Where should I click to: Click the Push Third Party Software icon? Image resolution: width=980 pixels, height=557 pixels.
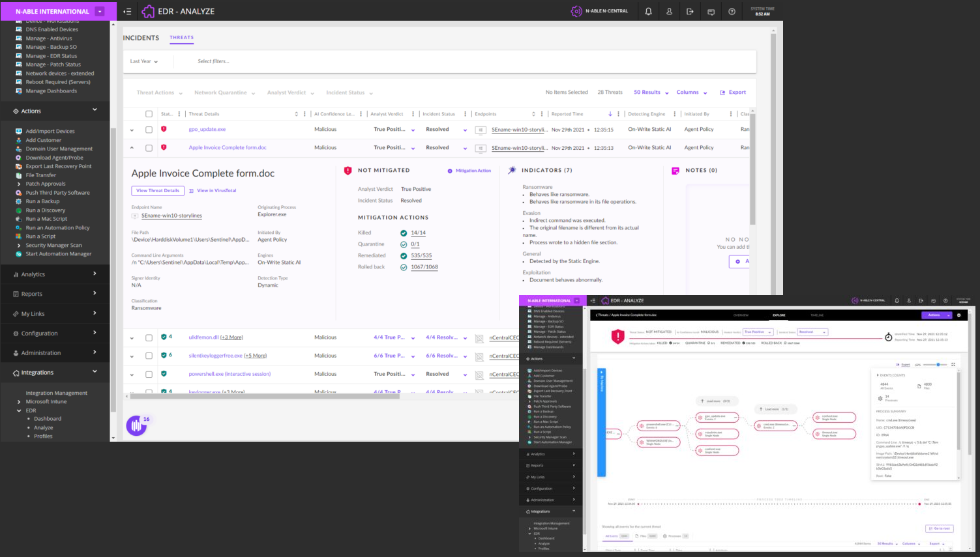tap(19, 193)
